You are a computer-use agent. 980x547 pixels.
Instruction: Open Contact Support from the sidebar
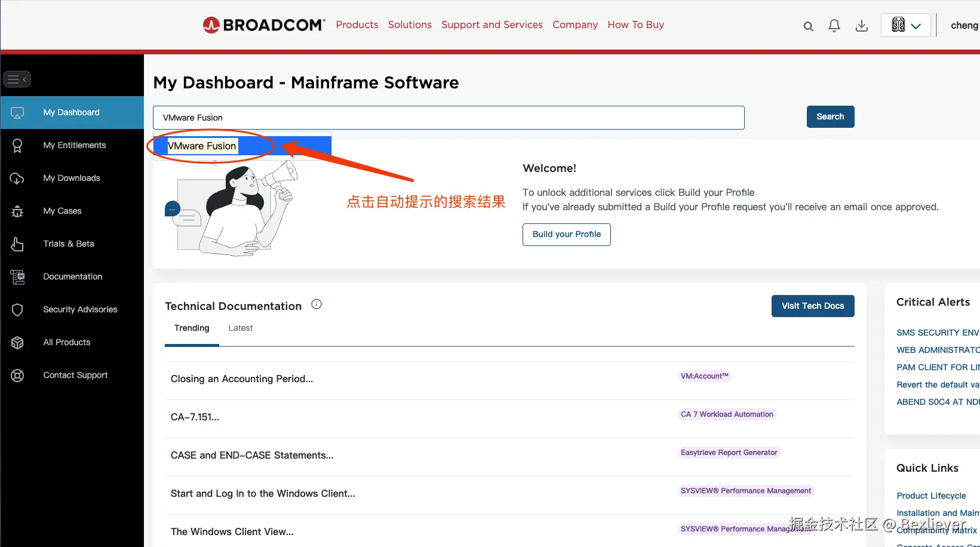[x=75, y=374]
